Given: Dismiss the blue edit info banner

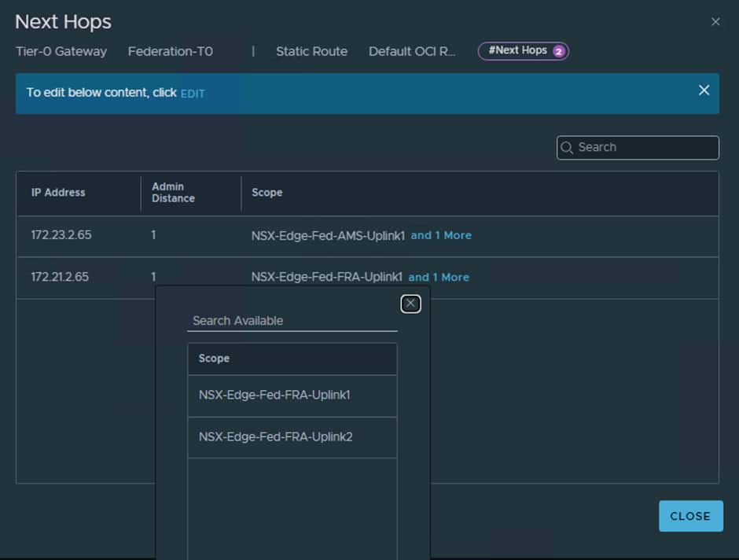Looking at the screenshot, I should tap(704, 90).
